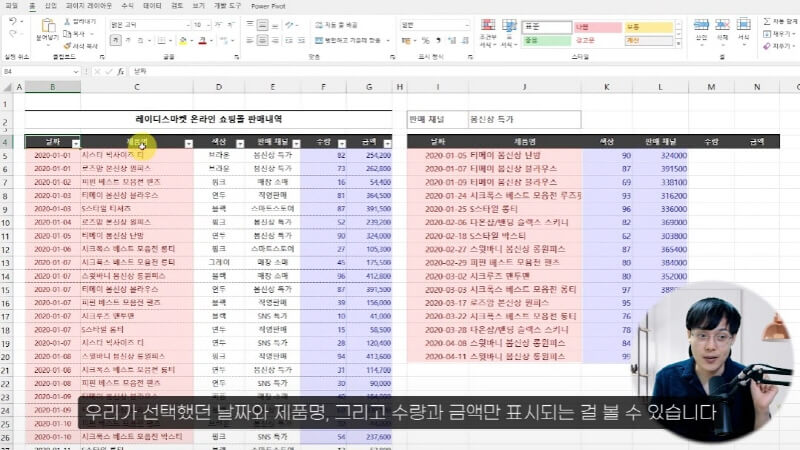Open the 금액 column filter dropdown
The width and height of the screenshot is (800, 450).
[387, 144]
